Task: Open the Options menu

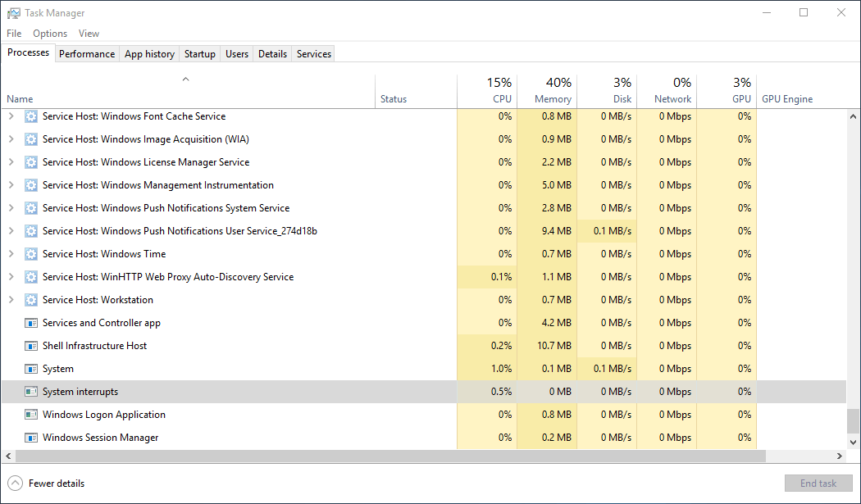Action: click(x=50, y=34)
